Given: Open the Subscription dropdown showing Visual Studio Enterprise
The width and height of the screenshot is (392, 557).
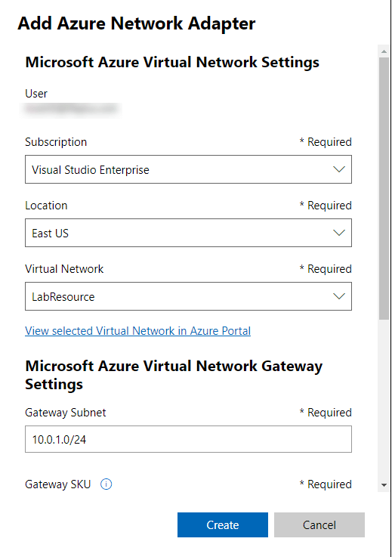Looking at the screenshot, I should (x=188, y=169).
